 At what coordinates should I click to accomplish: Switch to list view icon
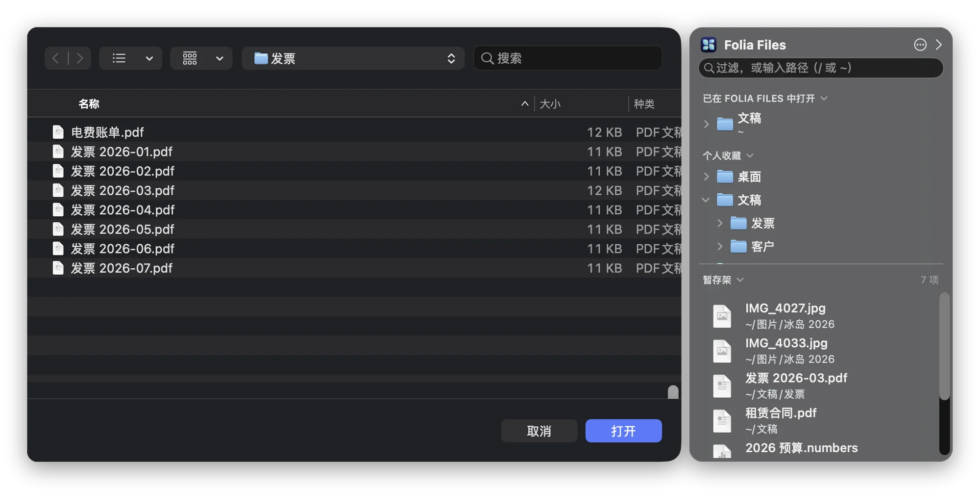tap(119, 58)
